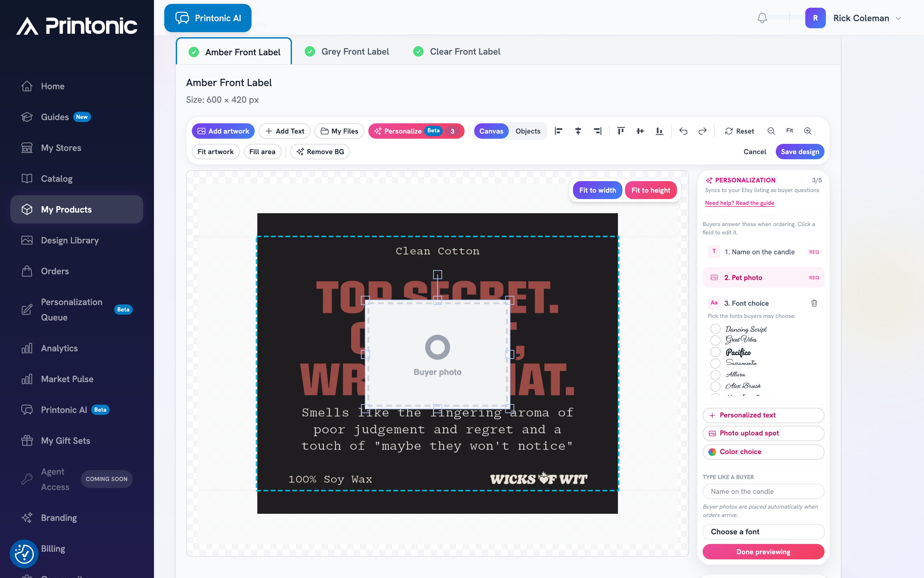Open Design Library

pyautogui.click(x=76, y=241)
